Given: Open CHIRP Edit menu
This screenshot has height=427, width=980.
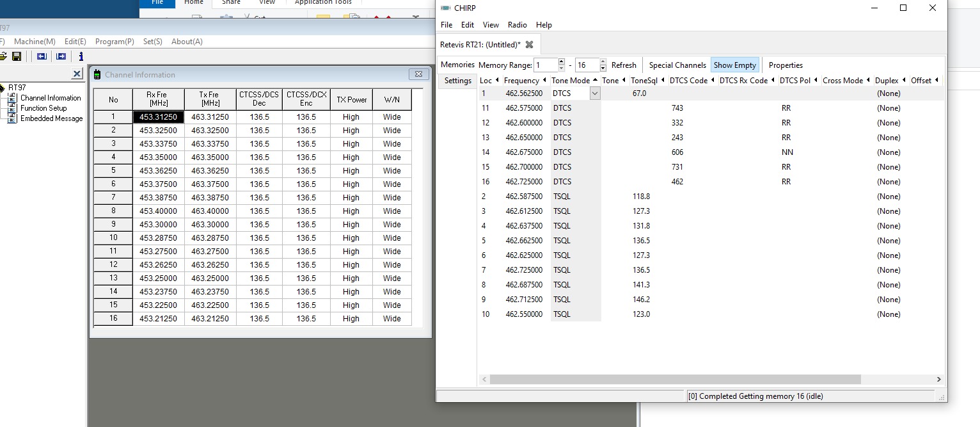Looking at the screenshot, I should [468, 25].
